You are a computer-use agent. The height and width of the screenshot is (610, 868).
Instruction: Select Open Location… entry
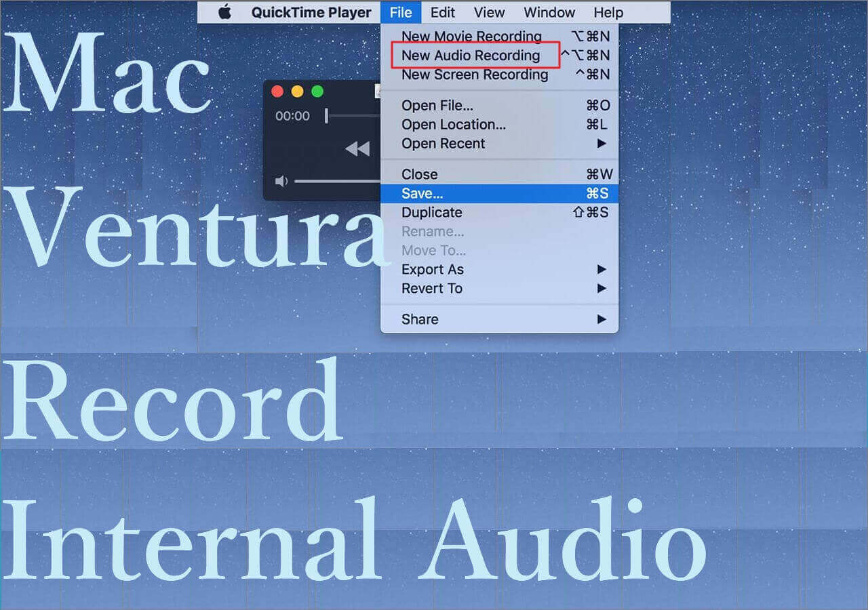(x=500, y=125)
